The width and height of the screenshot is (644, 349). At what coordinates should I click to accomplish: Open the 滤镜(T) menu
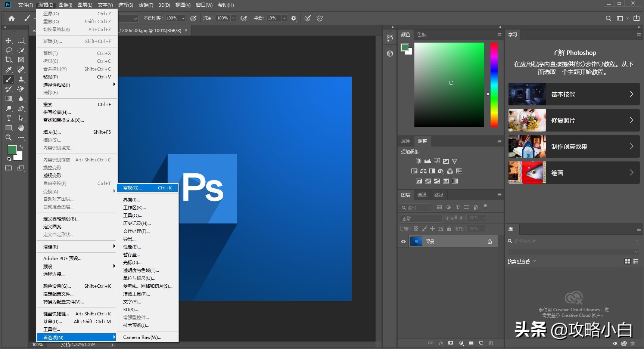pyautogui.click(x=146, y=5)
